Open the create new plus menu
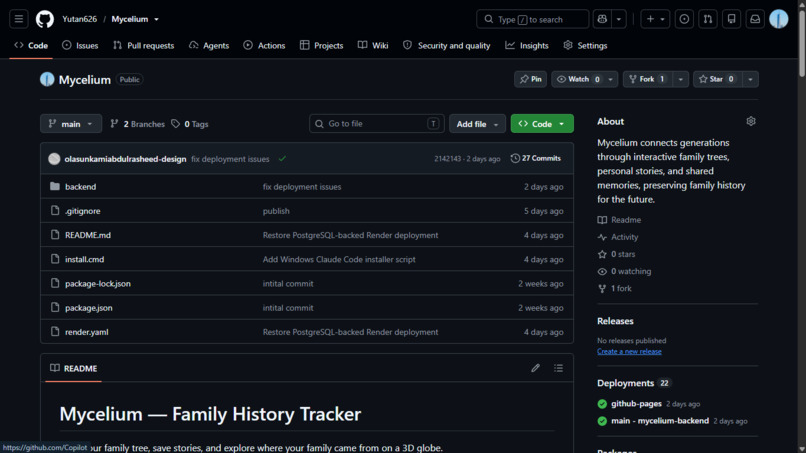This screenshot has width=806, height=453. tap(655, 19)
